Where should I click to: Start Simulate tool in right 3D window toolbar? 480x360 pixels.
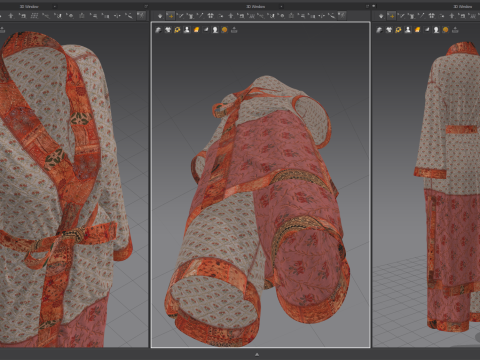click(381, 16)
